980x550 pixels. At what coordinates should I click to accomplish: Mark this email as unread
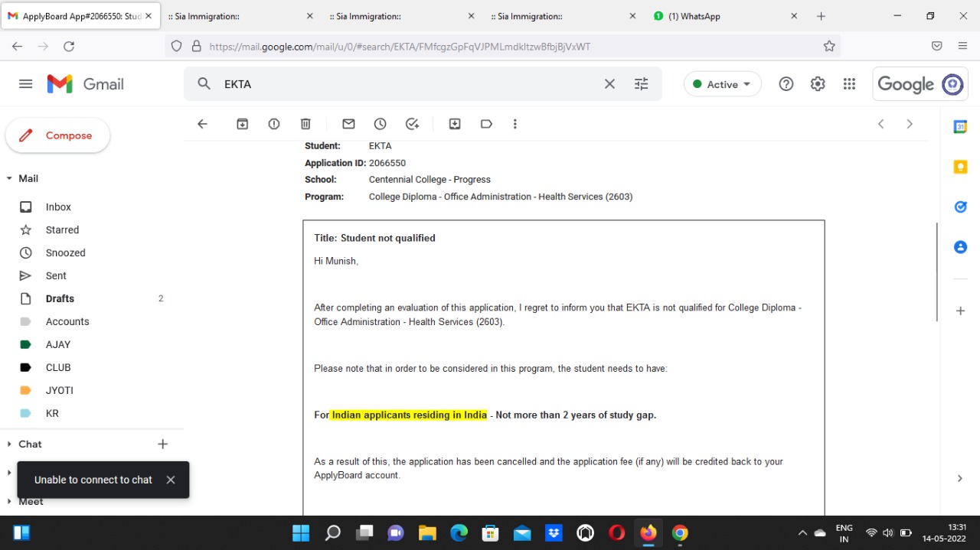coord(348,124)
